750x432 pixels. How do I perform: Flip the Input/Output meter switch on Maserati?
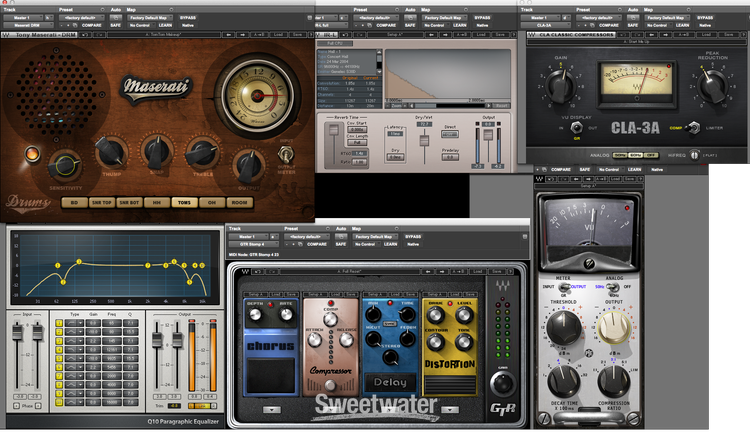click(x=286, y=155)
